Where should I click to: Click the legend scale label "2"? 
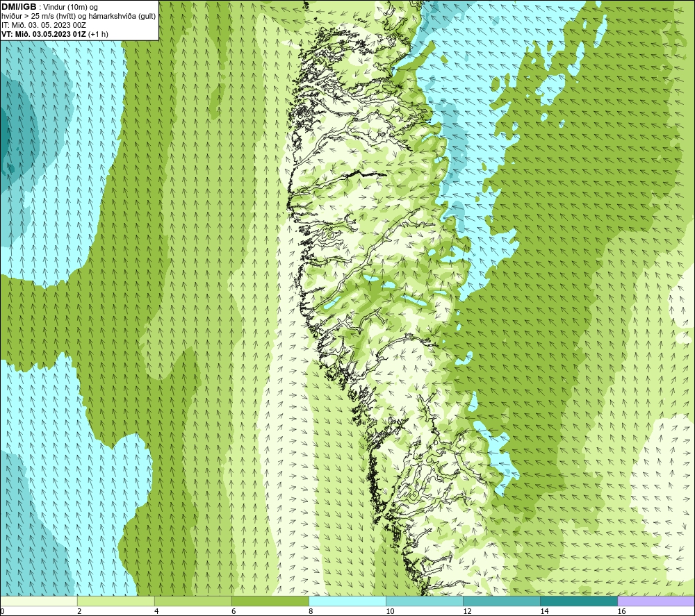point(79,611)
